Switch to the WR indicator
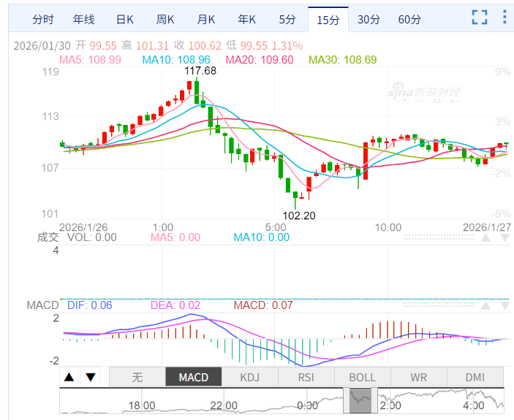The image size is (514, 420). (x=419, y=377)
